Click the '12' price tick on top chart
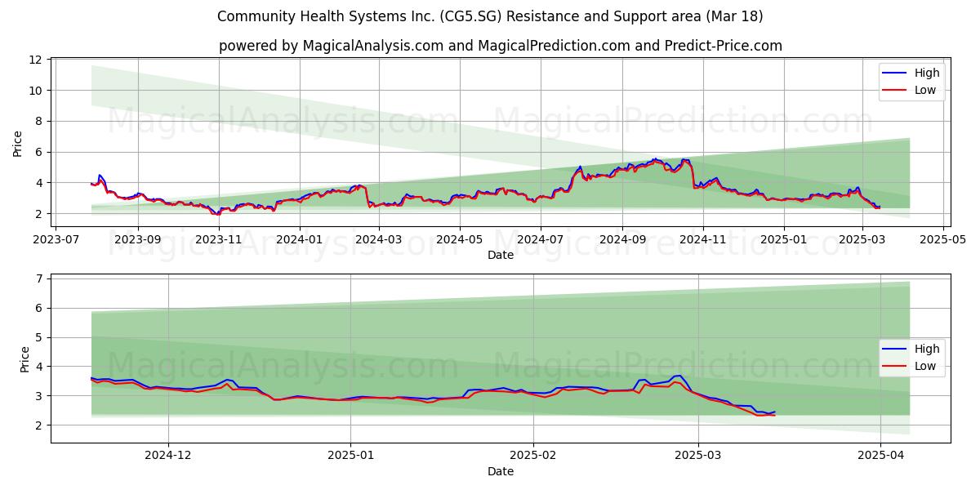The image size is (980, 490). 37,60
